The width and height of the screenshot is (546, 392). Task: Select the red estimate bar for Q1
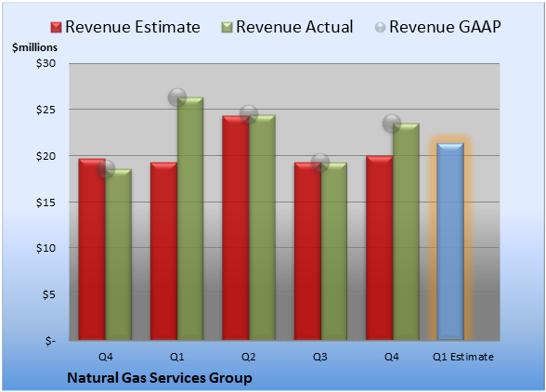(163, 251)
